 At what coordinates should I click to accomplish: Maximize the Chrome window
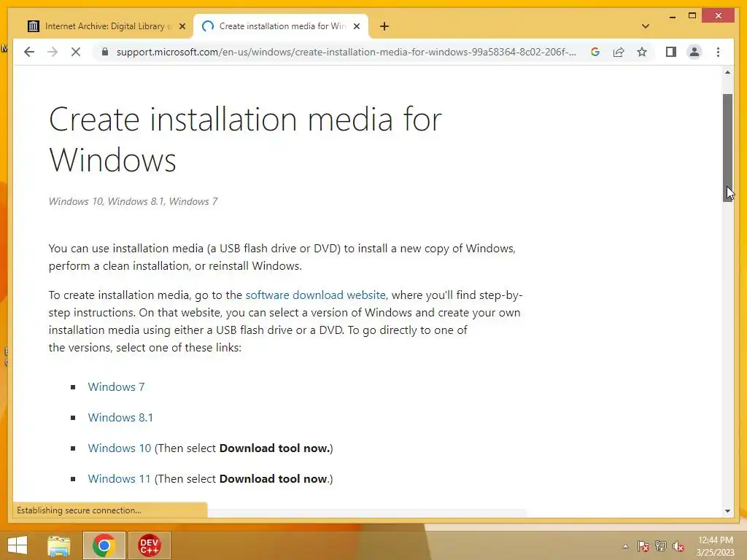point(692,16)
